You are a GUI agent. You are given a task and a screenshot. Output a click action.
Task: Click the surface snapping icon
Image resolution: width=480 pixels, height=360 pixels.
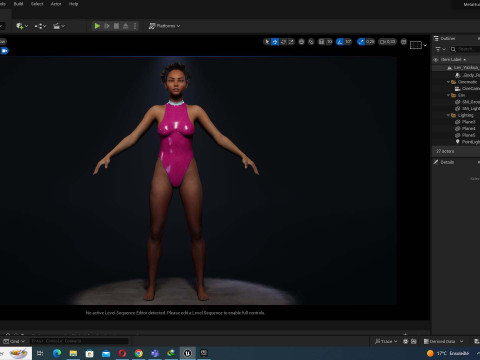click(x=311, y=42)
